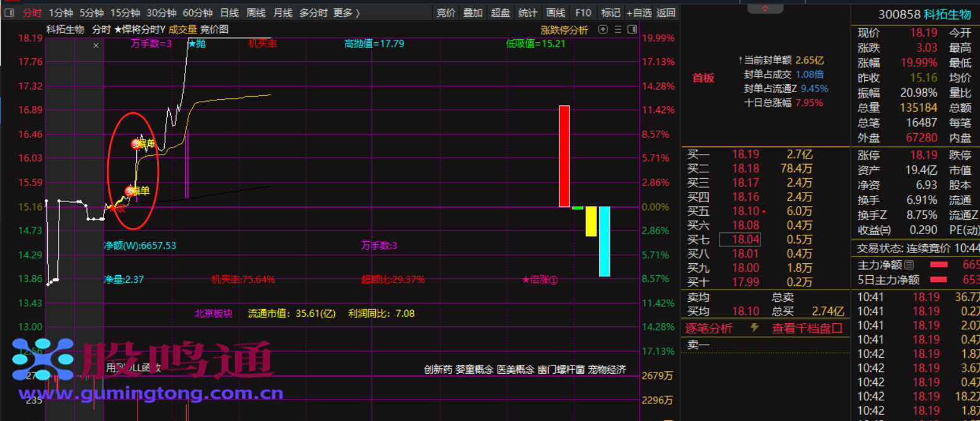Image resolution: width=980 pixels, height=421 pixels.
Task: Click the list icon next to 主力净额
Action: [x=909, y=265]
